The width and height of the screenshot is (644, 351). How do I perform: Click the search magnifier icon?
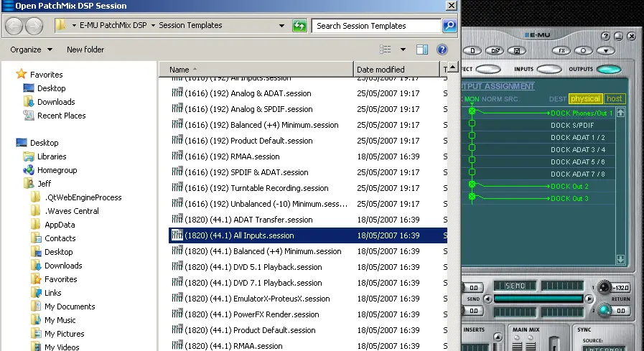point(449,26)
